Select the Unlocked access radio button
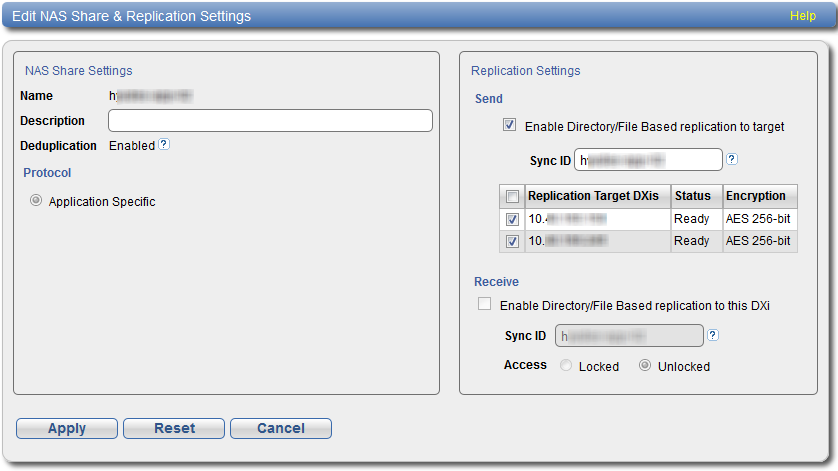The width and height of the screenshot is (838, 471). 645,366
